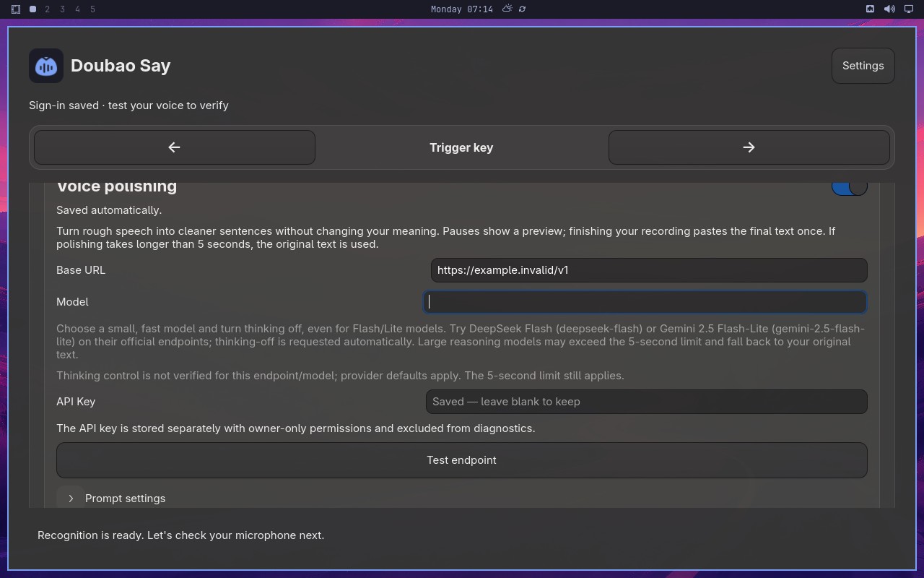This screenshot has height=578, width=924.
Task: Advance with the right arrow button
Action: 749,147
